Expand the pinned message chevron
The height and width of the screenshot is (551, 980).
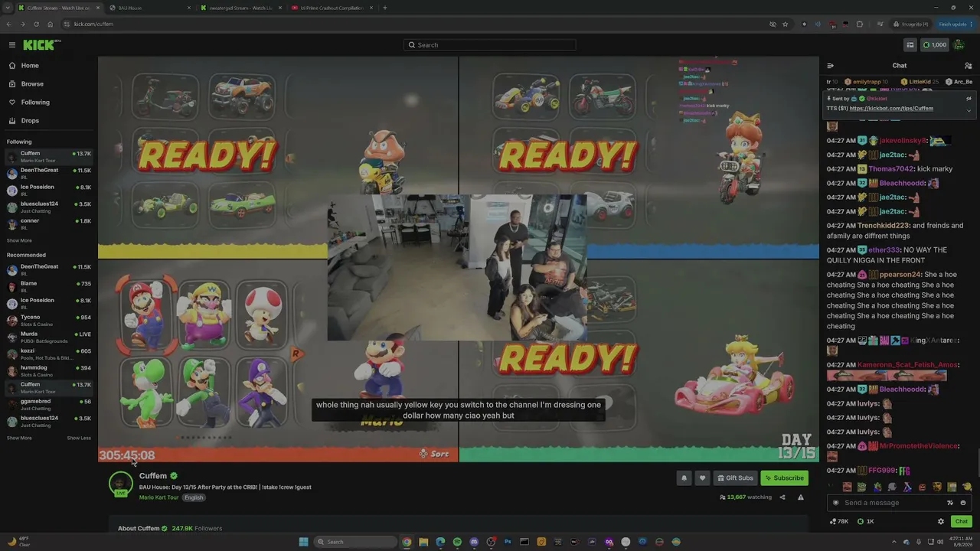tap(969, 111)
